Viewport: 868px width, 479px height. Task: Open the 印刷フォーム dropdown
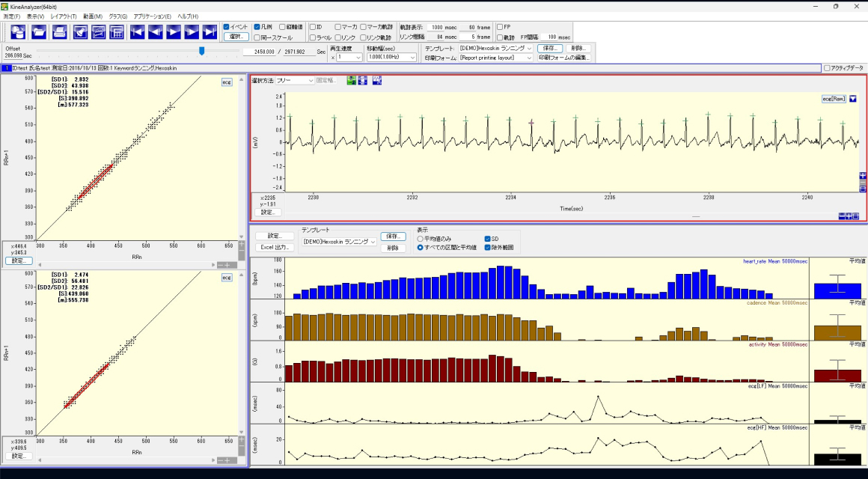495,58
